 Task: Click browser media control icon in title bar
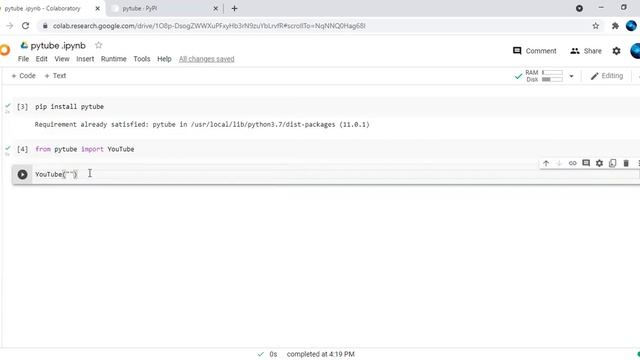point(579,8)
